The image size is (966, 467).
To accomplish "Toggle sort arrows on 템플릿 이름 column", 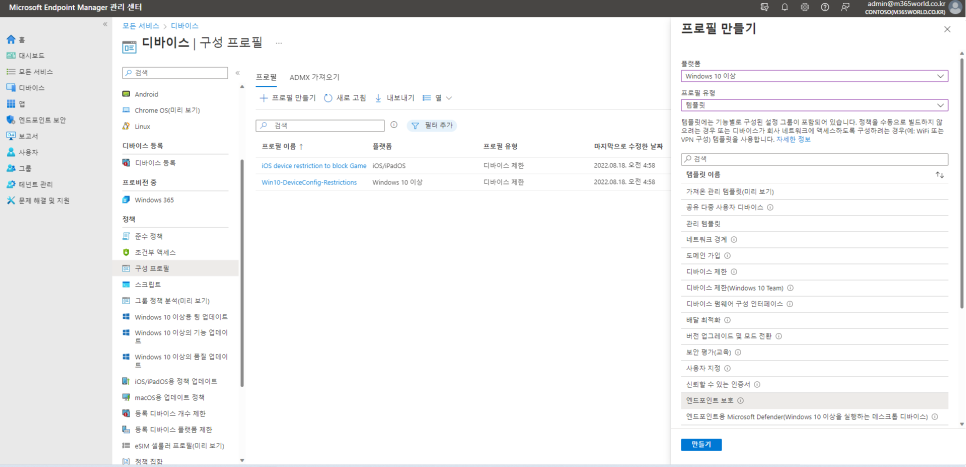I will (940, 175).
